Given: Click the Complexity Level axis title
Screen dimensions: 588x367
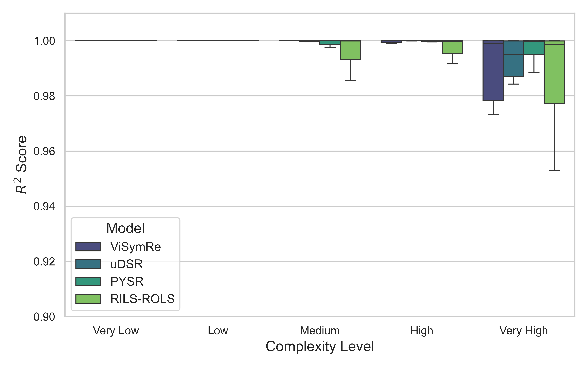Looking at the screenshot, I should (x=320, y=346).
